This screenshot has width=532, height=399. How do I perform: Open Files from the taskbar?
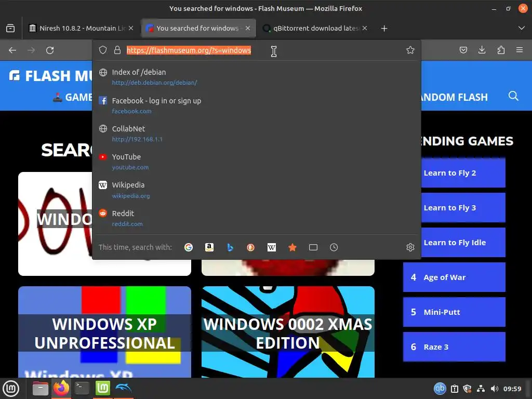coord(40,388)
